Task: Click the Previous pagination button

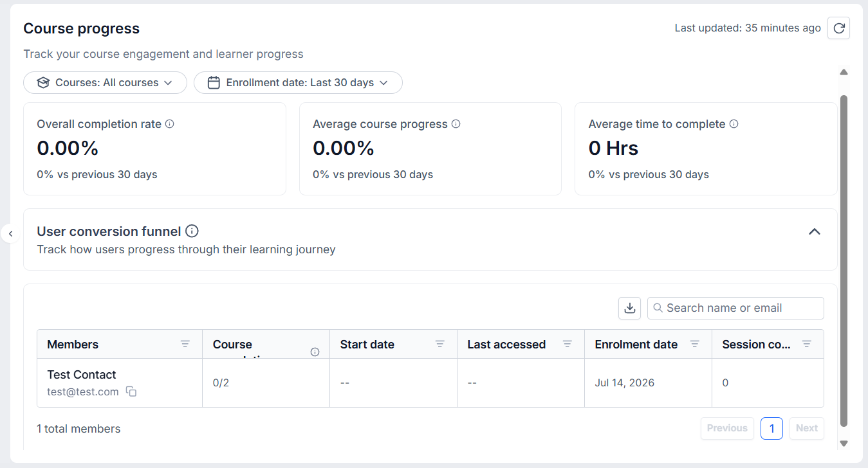Action: 727,428
